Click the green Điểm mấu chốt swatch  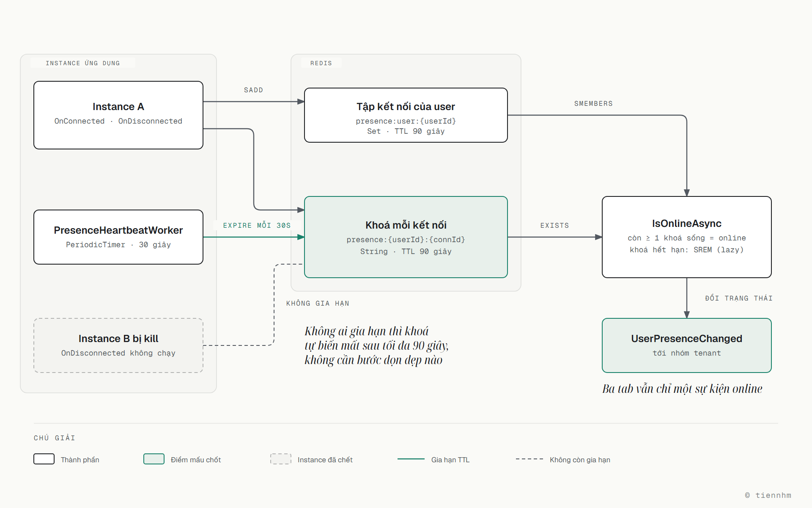[x=154, y=459]
